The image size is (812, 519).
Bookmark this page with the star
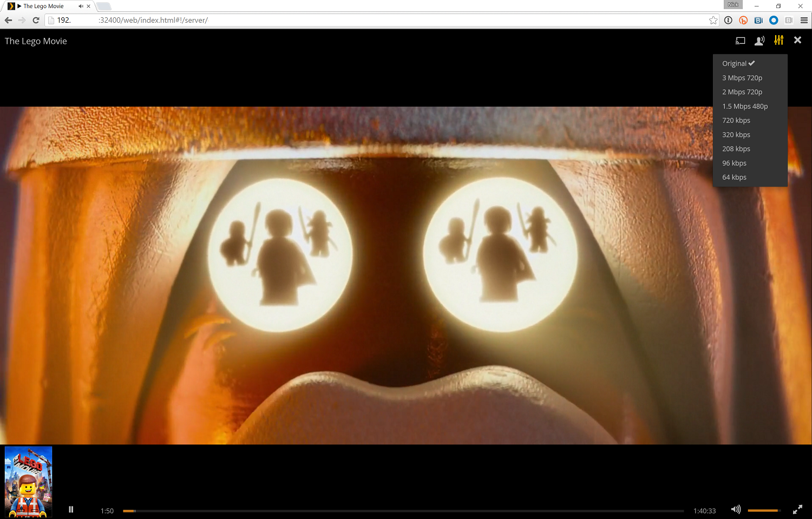[713, 20]
